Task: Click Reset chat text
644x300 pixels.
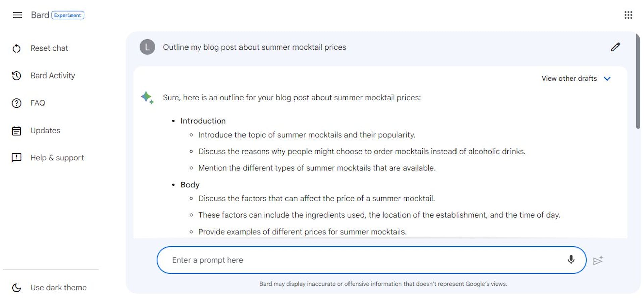Action: point(49,48)
